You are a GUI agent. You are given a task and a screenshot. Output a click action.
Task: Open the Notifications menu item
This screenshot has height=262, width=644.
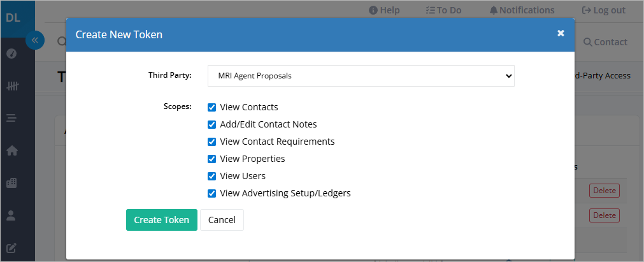(x=522, y=10)
